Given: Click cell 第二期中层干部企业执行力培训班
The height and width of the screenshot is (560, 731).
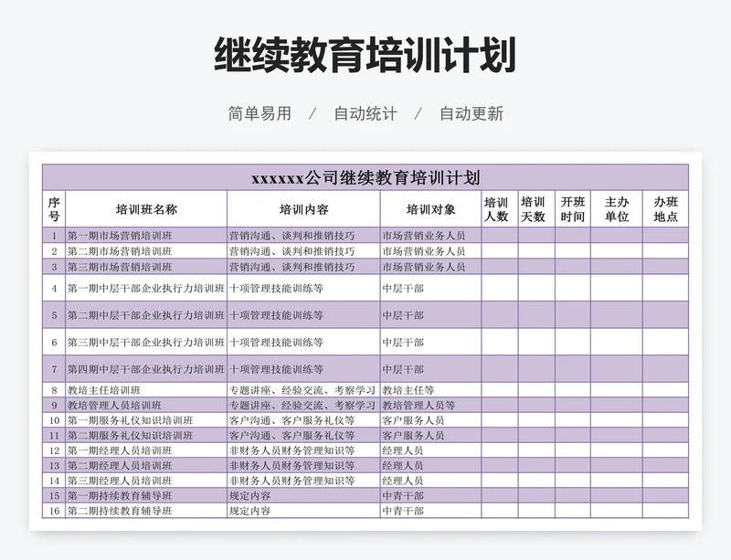Looking at the screenshot, I should [x=146, y=315].
